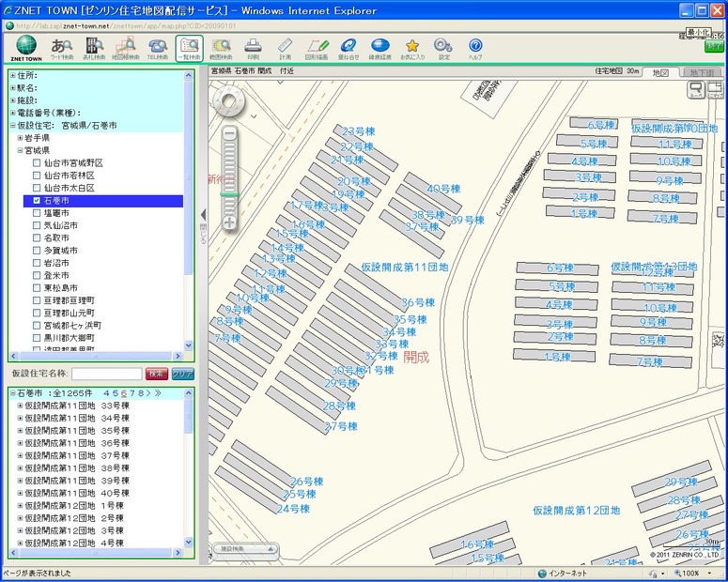Open the お気に入り favorites star
This screenshot has width=728, height=582.
coord(412,49)
